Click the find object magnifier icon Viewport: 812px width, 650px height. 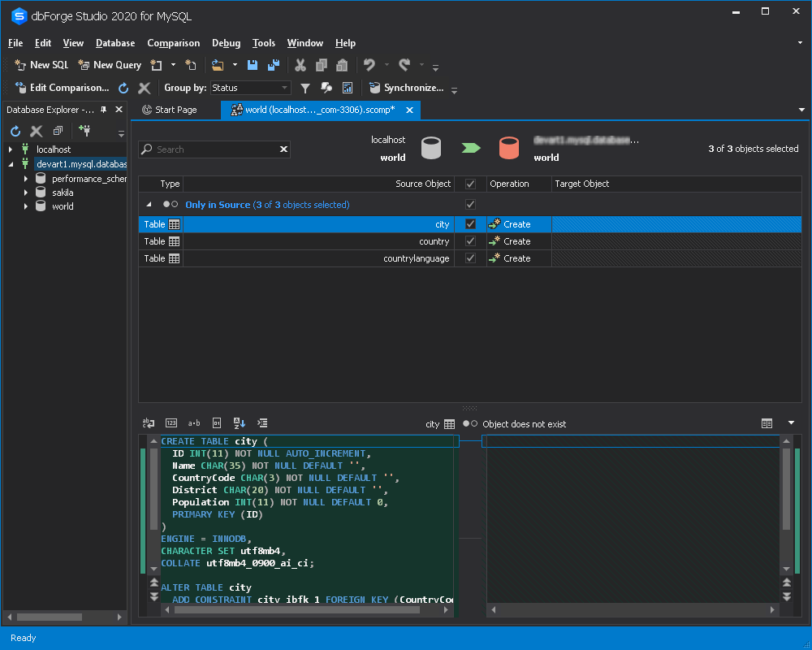tap(326, 88)
